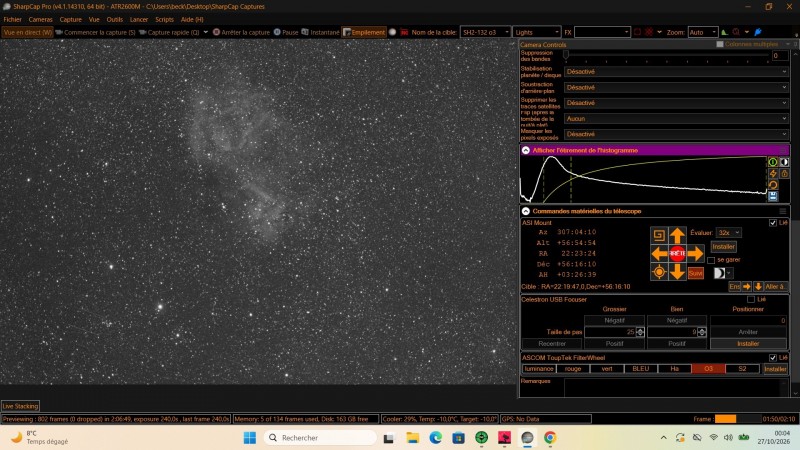
Task: Click the green histogram icon in the toolbar
Action: pyautogui.click(x=724, y=32)
